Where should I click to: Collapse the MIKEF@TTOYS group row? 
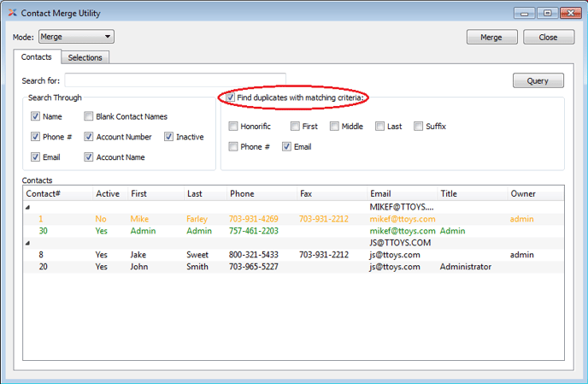(27, 207)
